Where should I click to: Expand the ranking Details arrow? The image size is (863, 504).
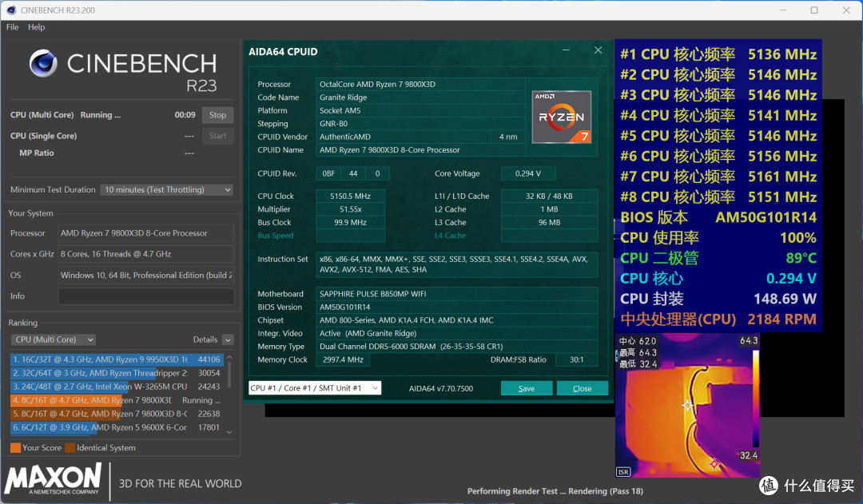click(228, 340)
